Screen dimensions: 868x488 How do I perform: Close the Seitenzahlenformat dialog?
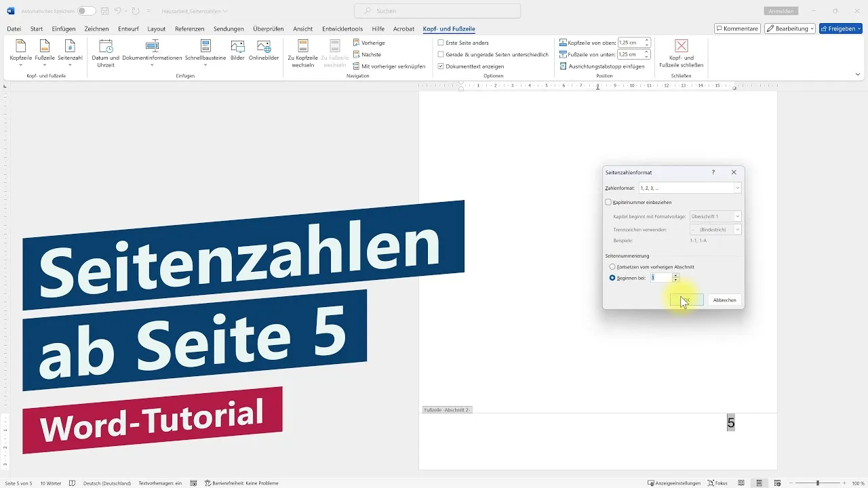(x=734, y=173)
